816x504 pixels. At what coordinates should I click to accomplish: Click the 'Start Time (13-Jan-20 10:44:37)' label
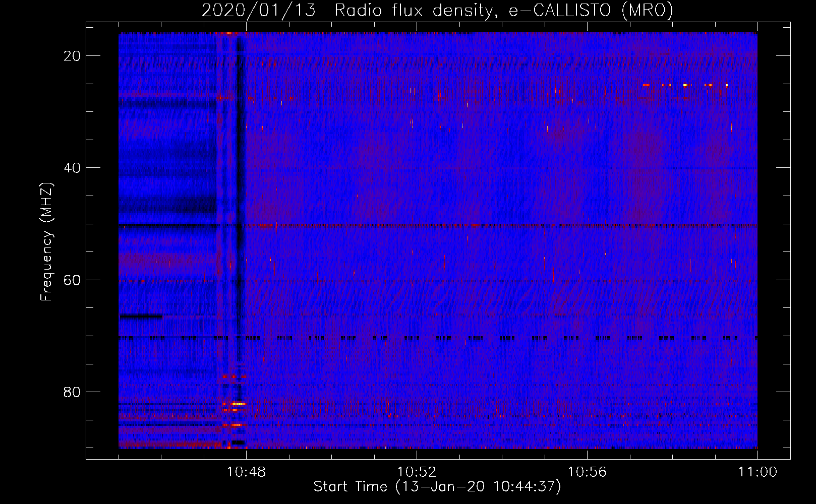tap(437, 487)
